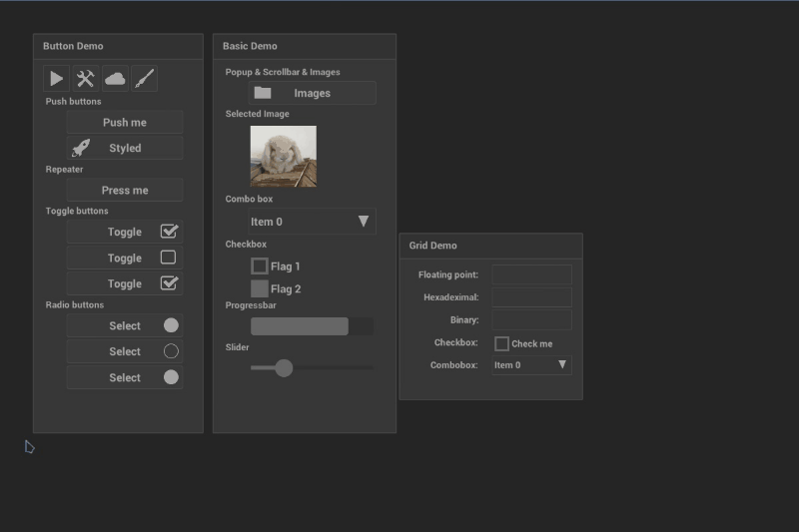Click the play icon button
The width and height of the screenshot is (799, 532).
(x=56, y=79)
